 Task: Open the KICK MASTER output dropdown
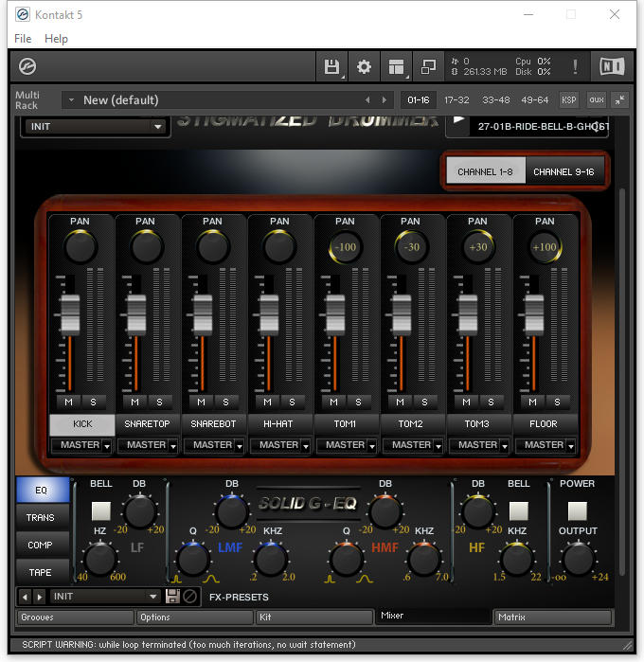click(81, 445)
